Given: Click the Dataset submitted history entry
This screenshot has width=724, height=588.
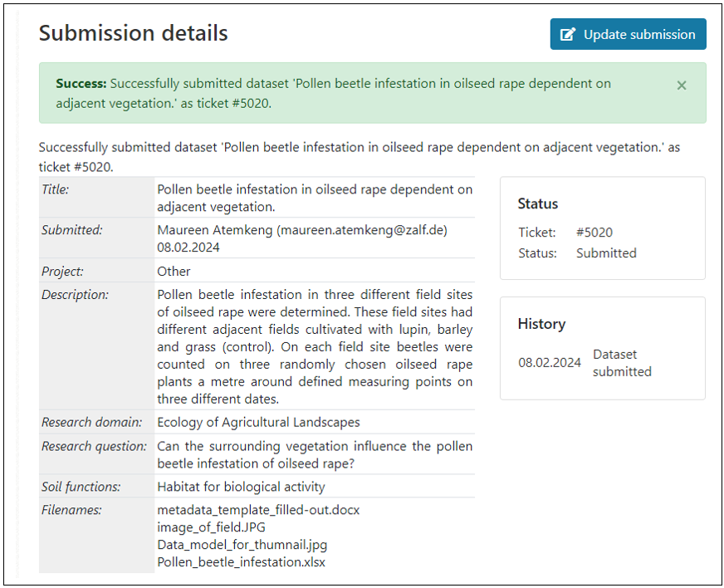Looking at the screenshot, I should (x=622, y=363).
